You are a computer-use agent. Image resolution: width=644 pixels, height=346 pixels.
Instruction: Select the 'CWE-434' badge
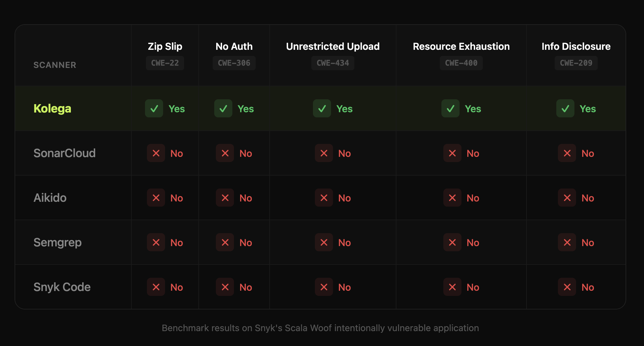[x=333, y=63]
